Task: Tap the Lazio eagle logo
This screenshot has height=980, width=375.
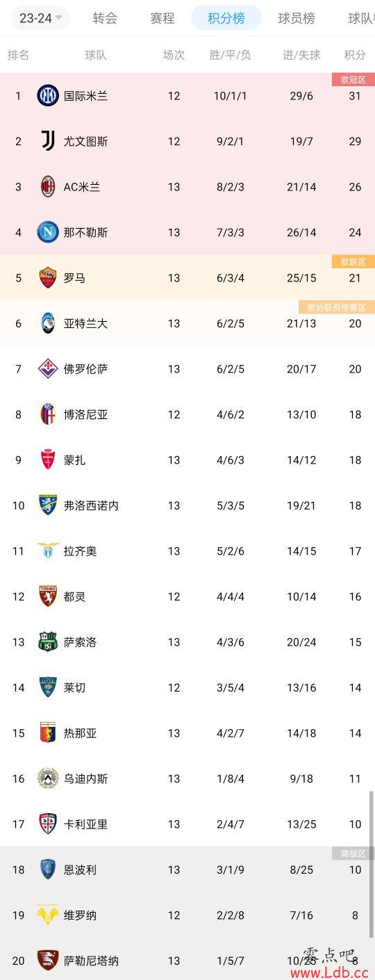Action: click(48, 550)
